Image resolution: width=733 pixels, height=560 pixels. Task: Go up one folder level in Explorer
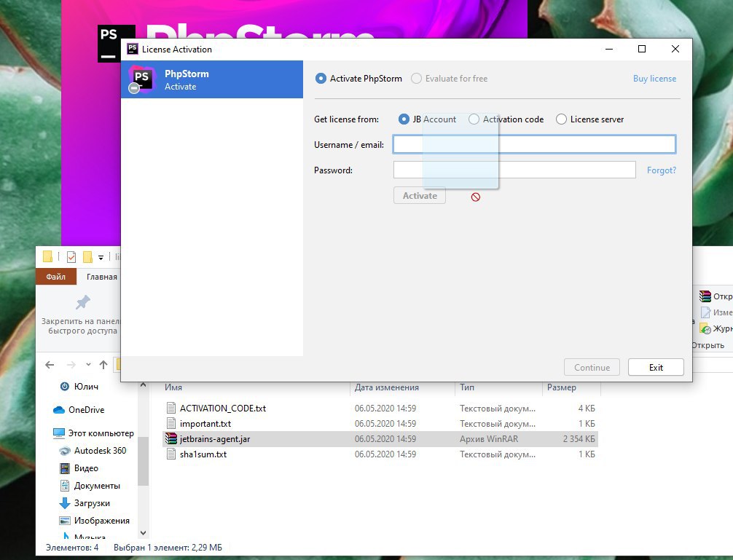tap(103, 365)
